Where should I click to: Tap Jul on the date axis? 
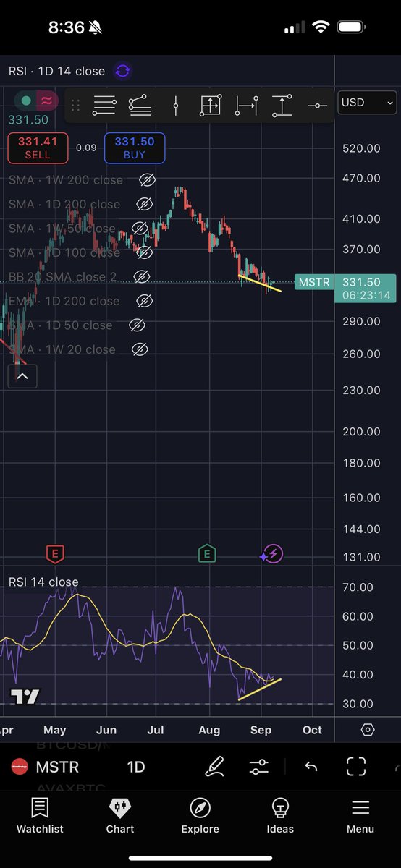tap(157, 730)
